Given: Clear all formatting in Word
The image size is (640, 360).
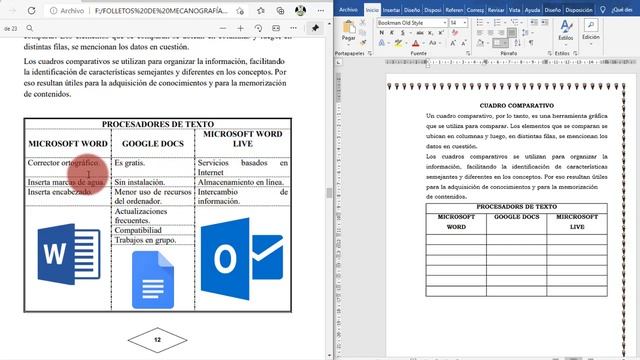Looking at the screenshot, I should [x=455, y=33].
